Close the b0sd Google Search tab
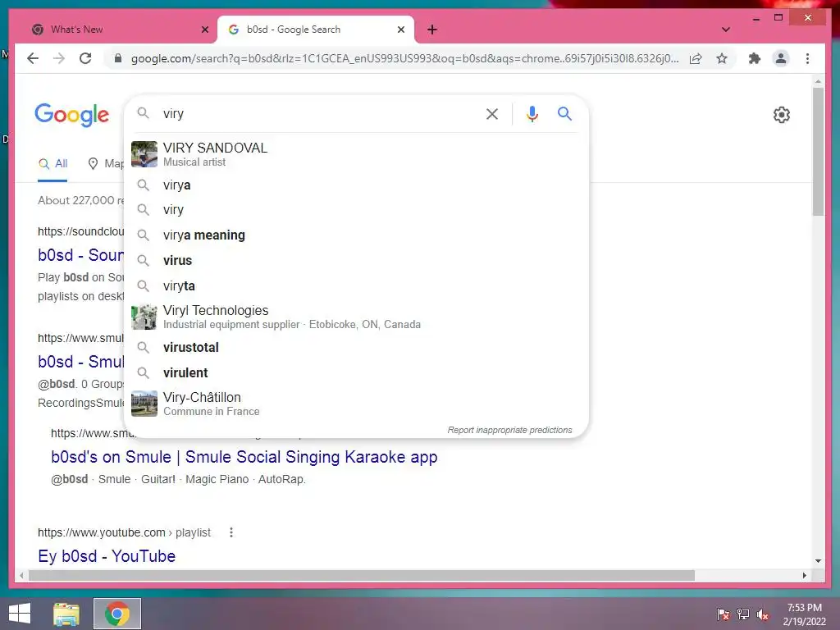The height and width of the screenshot is (630, 840). tap(400, 30)
